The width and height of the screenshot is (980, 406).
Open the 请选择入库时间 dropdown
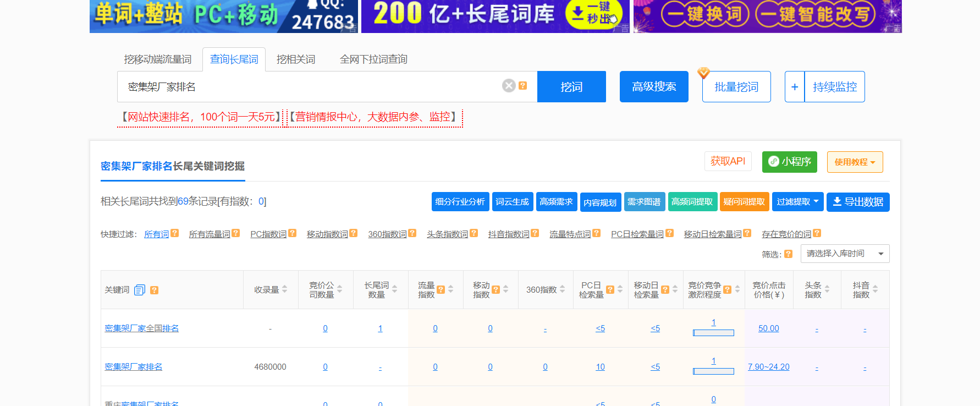tap(845, 254)
